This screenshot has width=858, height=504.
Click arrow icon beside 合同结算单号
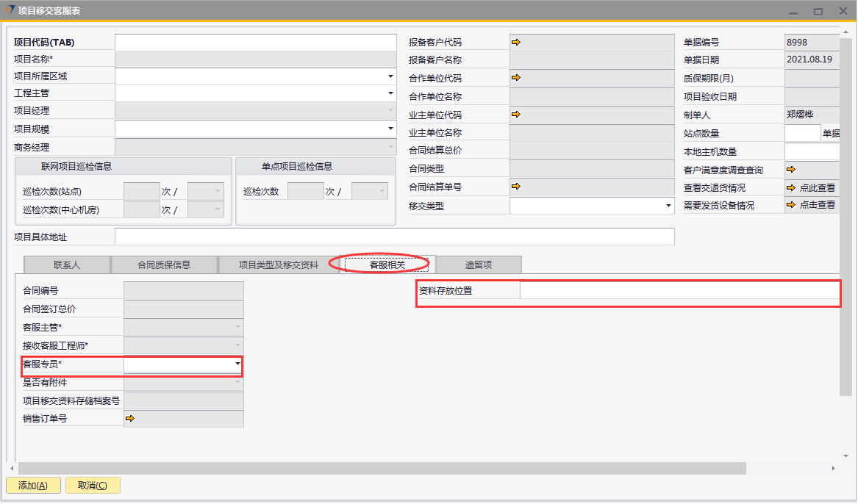tap(516, 187)
